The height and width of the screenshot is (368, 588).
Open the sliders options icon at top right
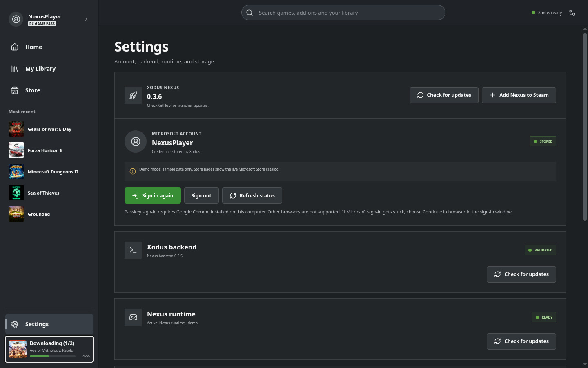(572, 13)
